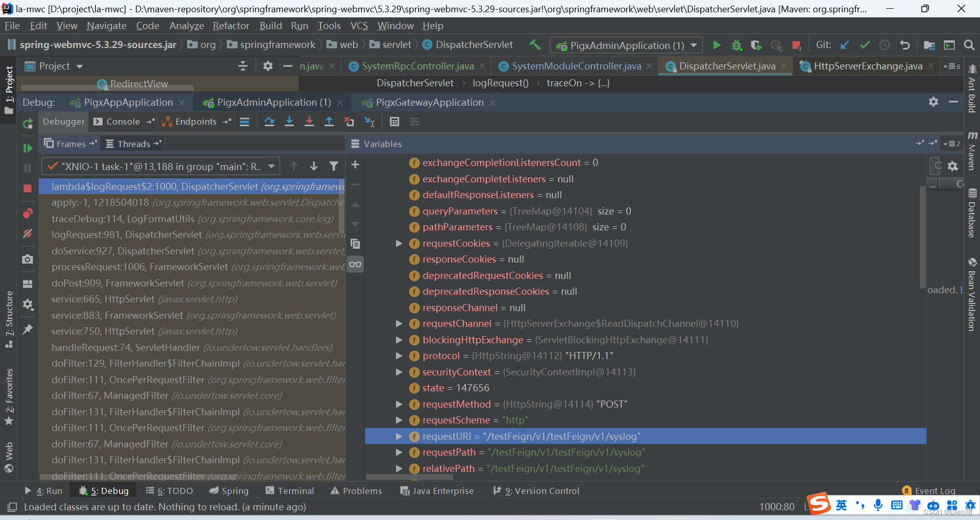Switch to PigxGatewayApplication debug tab
The image size is (980, 520).
pos(429,103)
